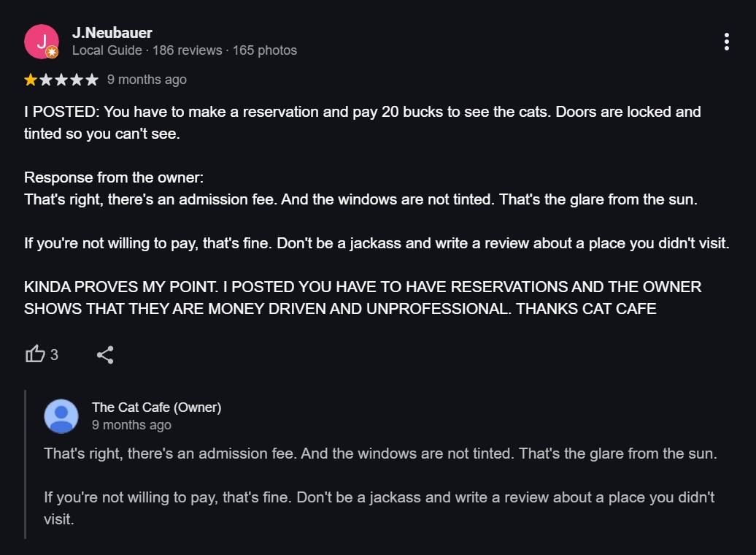Viewport: 756px width, 555px height.
Task: Click 'Response from the owner:' line
Action: [x=102, y=177]
